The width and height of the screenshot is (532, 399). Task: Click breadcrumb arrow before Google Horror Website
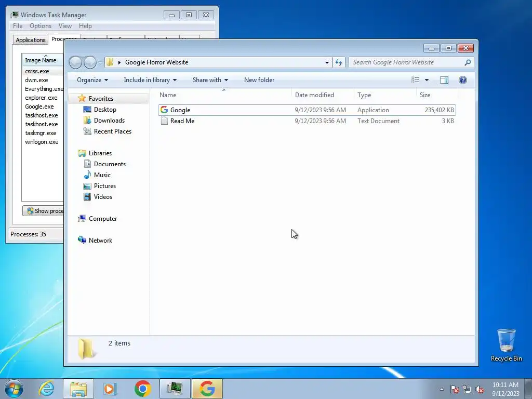point(119,62)
